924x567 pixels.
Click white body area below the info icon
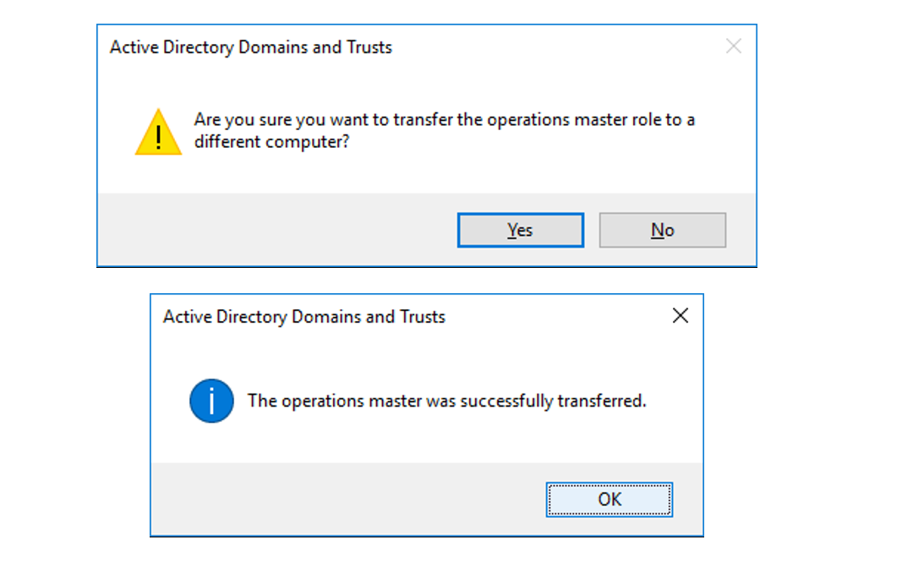click(210, 444)
